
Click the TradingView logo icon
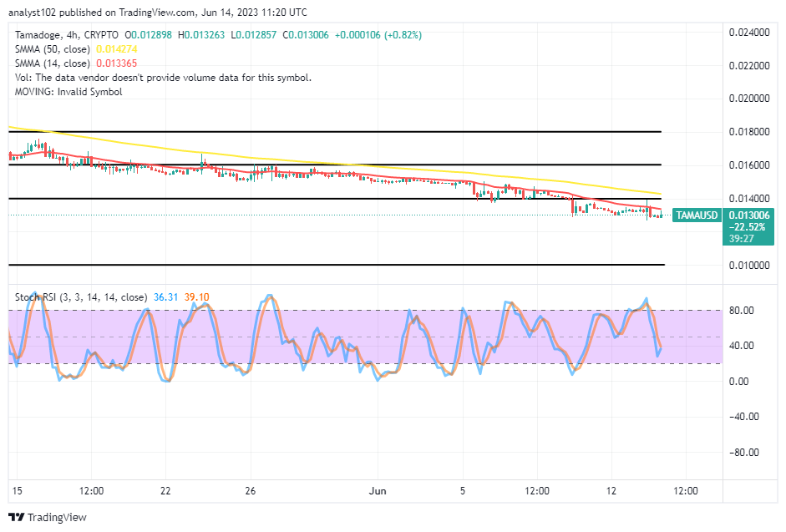[17, 517]
